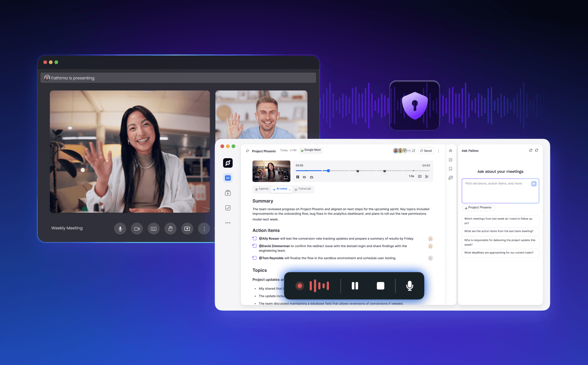Select 'Which meetings from last week' suggestion

500,221
